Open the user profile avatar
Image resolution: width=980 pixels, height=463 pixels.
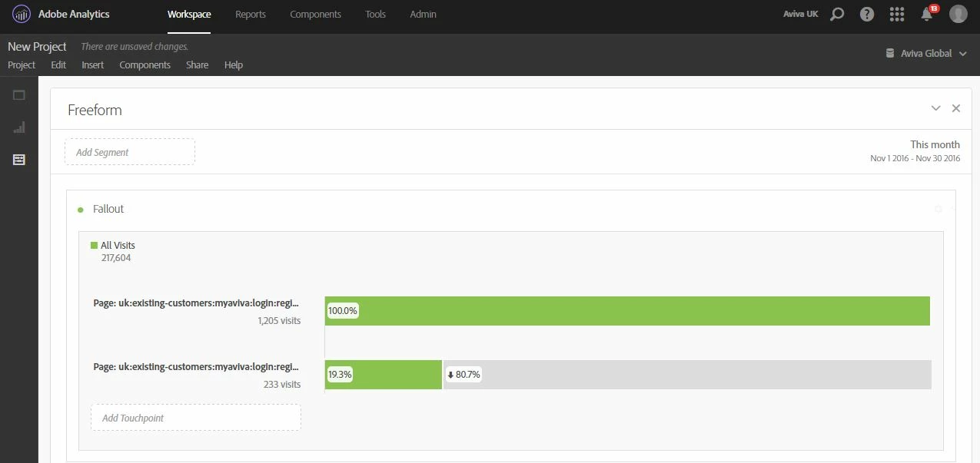pyautogui.click(x=958, y=14)
